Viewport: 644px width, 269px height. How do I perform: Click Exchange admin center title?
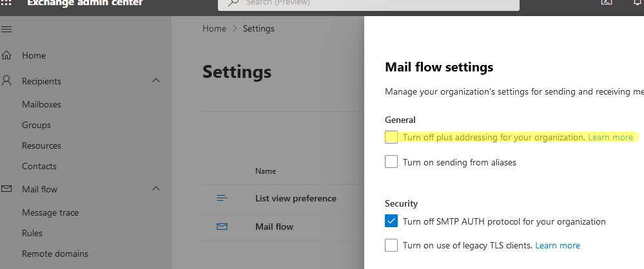coord(85,3)
